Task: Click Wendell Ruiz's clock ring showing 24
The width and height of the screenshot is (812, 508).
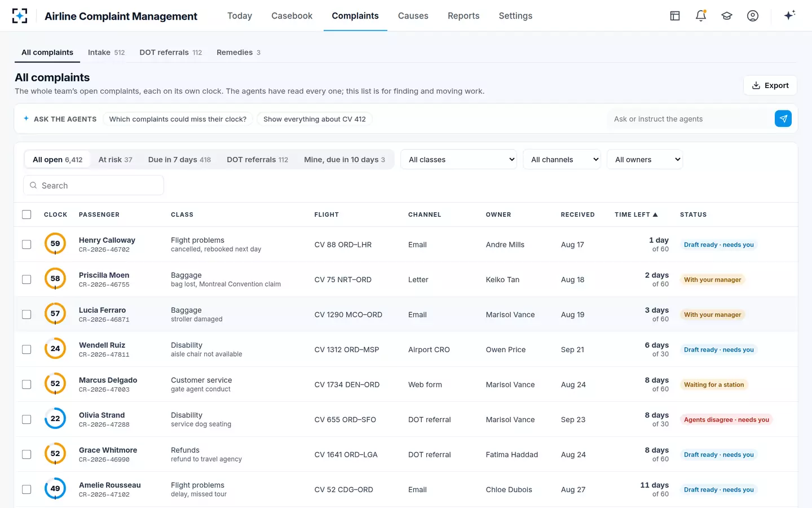Action: click(x=55, y=349)
